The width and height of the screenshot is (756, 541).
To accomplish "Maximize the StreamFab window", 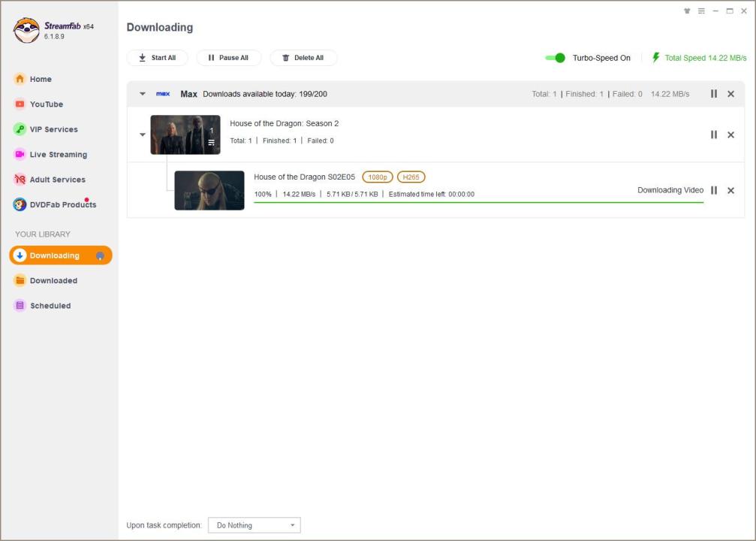I will (730, 11).
